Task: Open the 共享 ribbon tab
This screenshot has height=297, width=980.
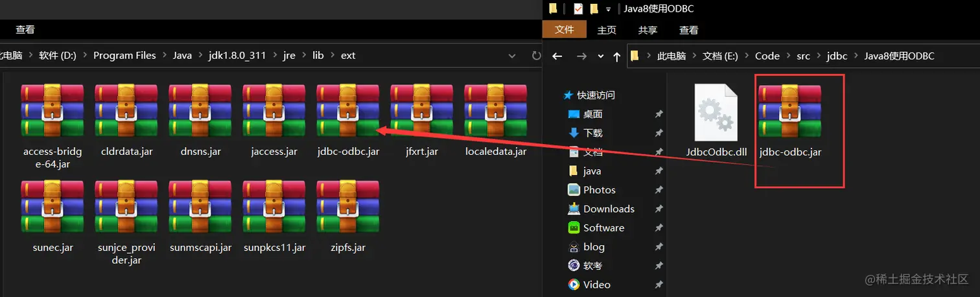Action: pos(647,30)
